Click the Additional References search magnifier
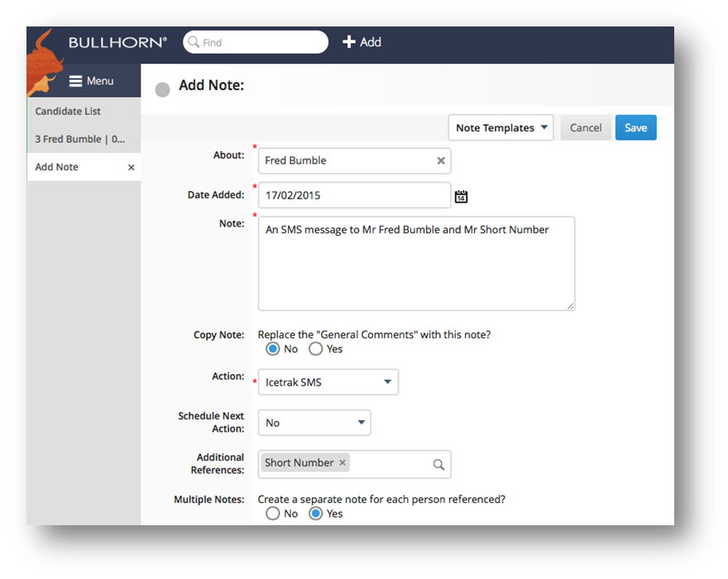The height and width of the screenshot is (579, 728). click(438, 465)
